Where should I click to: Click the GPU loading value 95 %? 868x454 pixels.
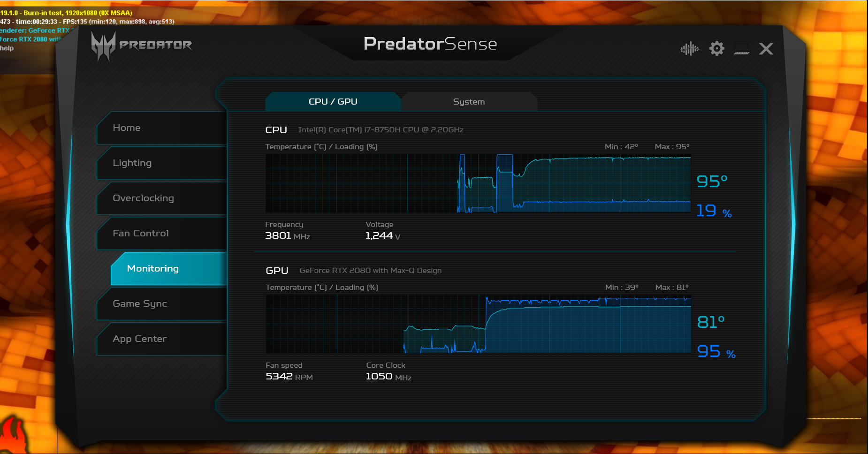[716, 351]
